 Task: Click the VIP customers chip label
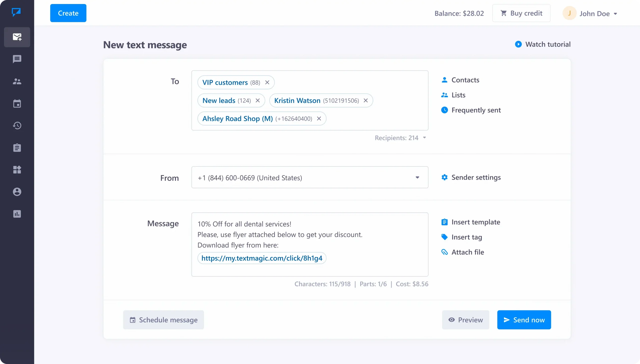pyautogui.click(x=225, y=82)
